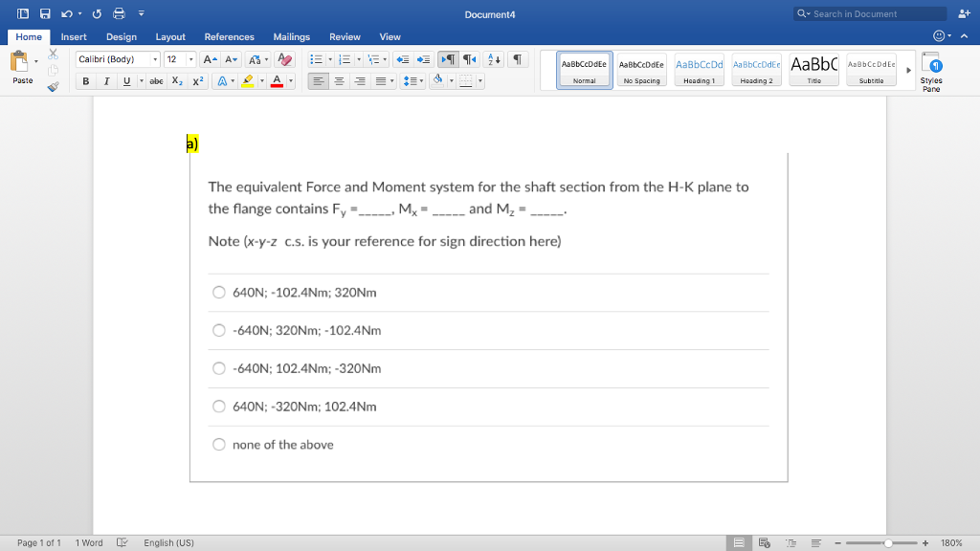
Task: Open the Insert tab
Action: (x=74, y=37)
